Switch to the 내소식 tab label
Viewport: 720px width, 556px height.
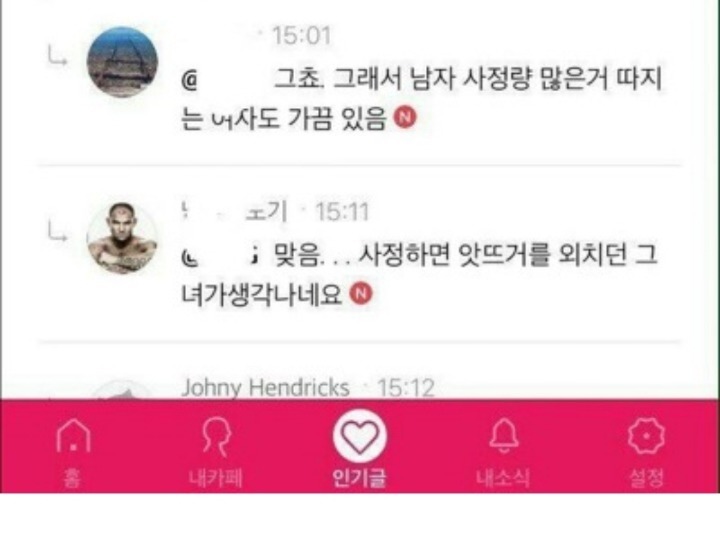503,478
